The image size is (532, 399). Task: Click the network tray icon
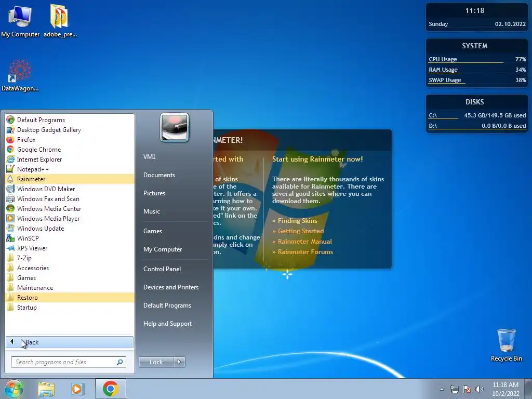click(x=454, y=389)
